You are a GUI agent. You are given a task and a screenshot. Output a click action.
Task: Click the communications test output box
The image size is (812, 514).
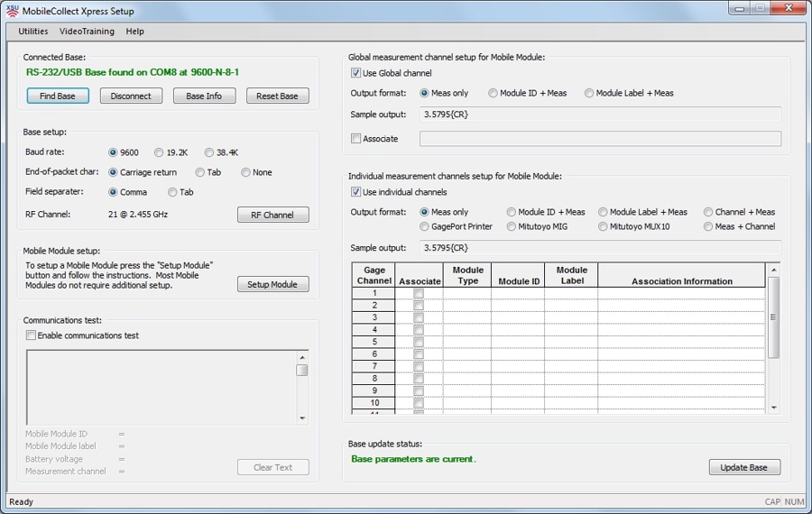[x=162, y=387]
